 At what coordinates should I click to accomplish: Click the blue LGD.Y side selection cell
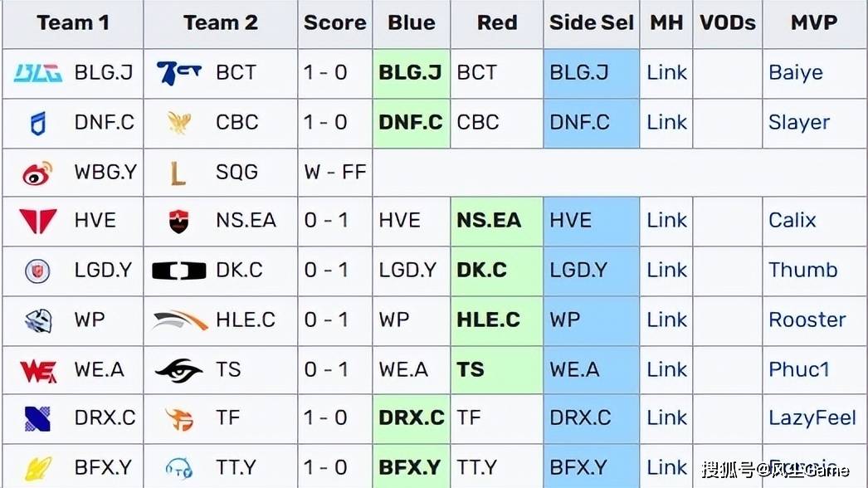click(591, 271)
